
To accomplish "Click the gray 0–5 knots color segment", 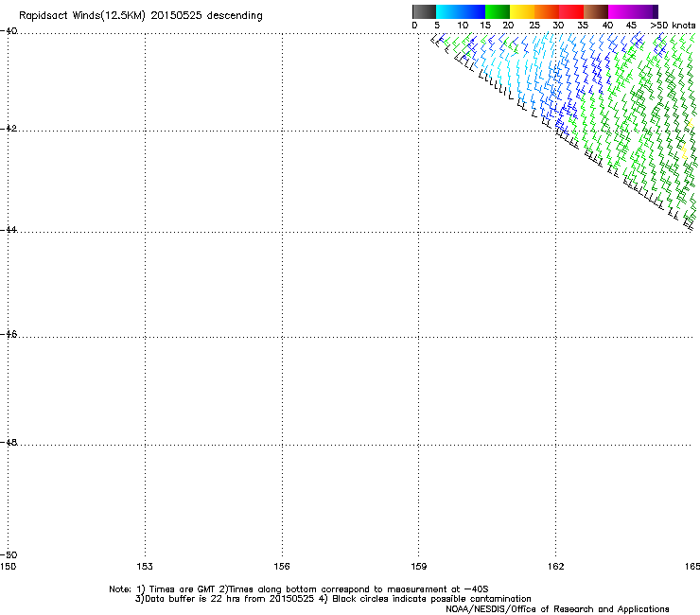I will point(424,11).
